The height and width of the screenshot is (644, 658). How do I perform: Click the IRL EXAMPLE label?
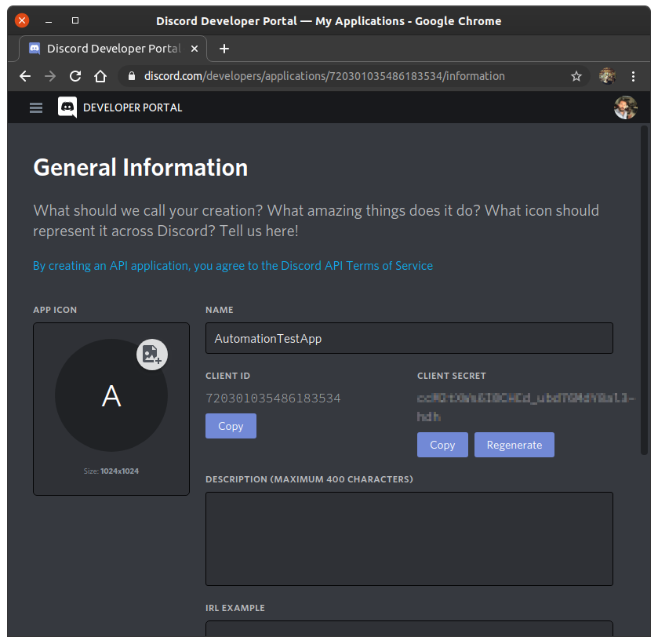pyautogui.click(x=235, y=609)
